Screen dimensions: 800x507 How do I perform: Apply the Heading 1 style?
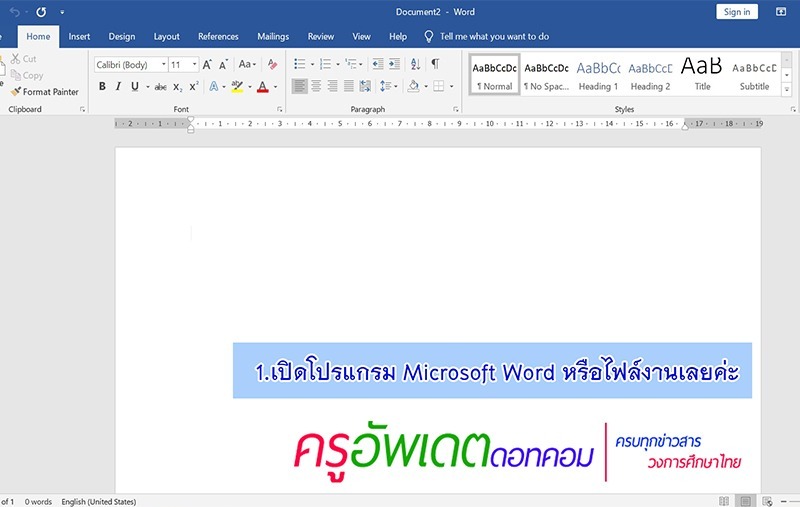tap(598, 74)
